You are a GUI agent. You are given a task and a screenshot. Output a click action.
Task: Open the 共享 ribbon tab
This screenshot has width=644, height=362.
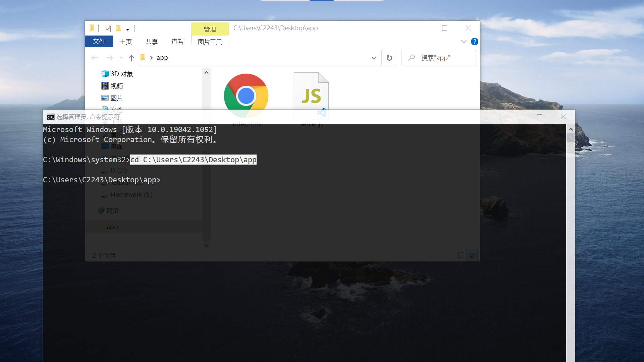click(151, 42)
